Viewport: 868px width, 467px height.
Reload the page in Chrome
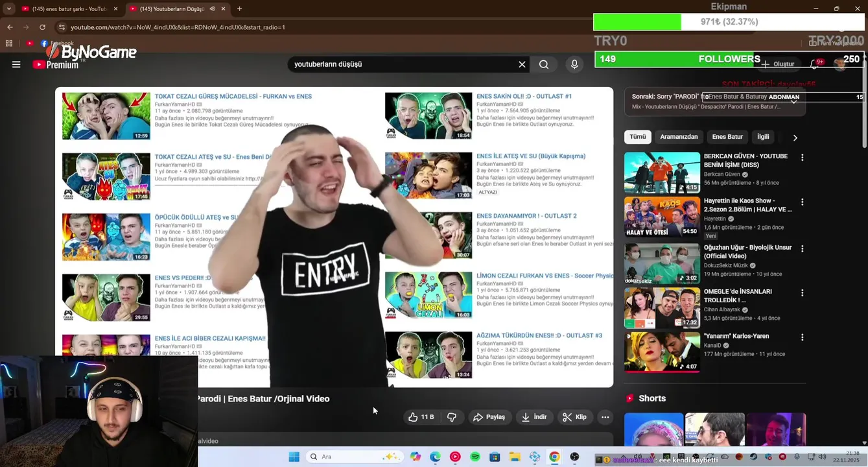point(42,27)
